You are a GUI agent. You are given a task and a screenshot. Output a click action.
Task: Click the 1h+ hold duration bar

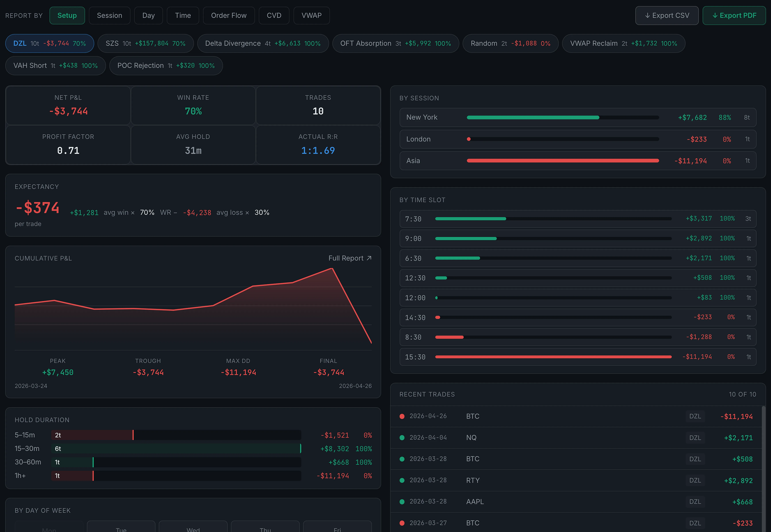[176, 476]
